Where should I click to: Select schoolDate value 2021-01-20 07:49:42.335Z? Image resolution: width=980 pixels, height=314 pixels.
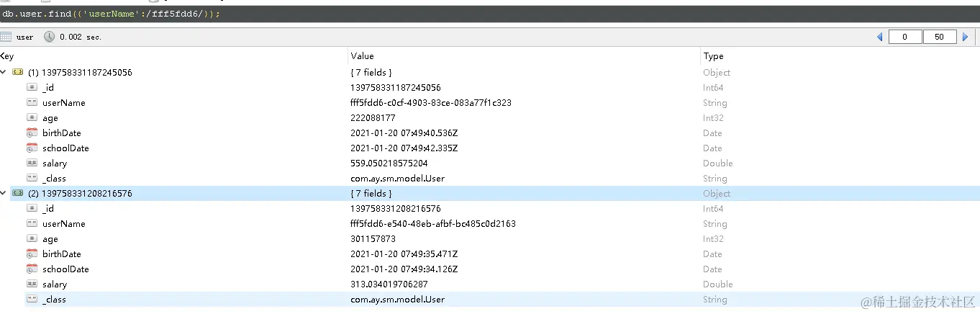click(x=404, y=148)
